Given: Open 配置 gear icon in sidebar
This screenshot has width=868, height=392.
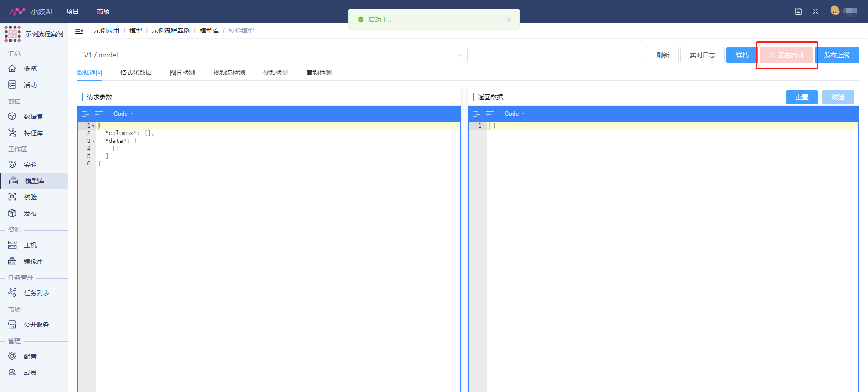Looking at the screenshot, I should coord(12,356).
